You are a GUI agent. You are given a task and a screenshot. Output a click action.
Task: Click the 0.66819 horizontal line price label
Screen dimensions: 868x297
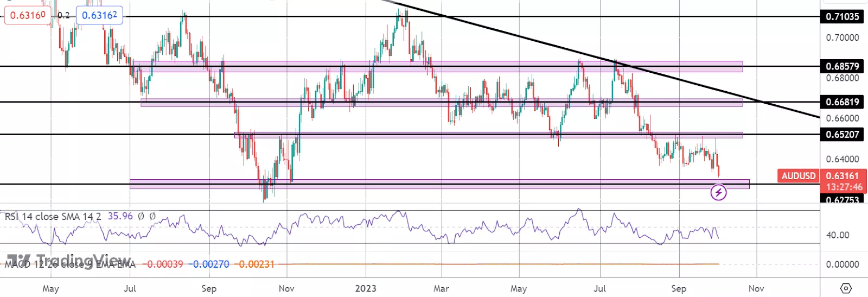tap(842, 102)
